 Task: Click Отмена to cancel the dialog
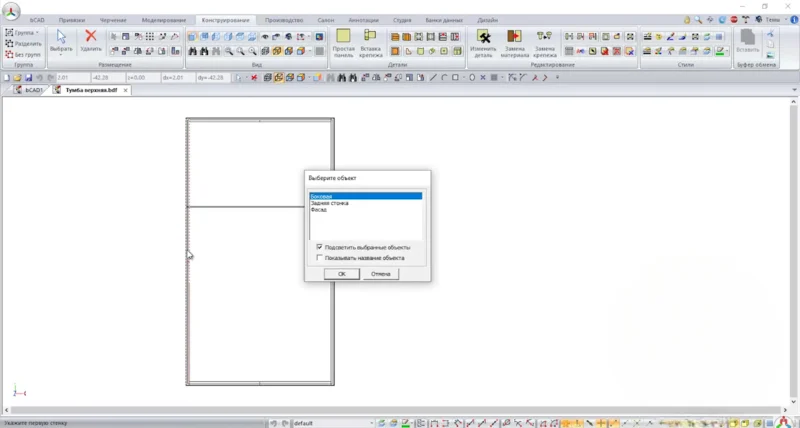380,273
